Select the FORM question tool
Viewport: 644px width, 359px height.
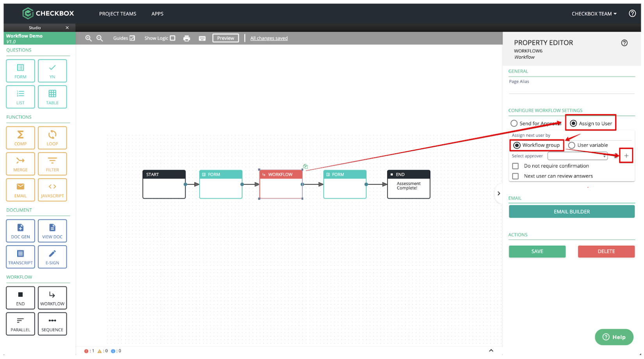20,71
